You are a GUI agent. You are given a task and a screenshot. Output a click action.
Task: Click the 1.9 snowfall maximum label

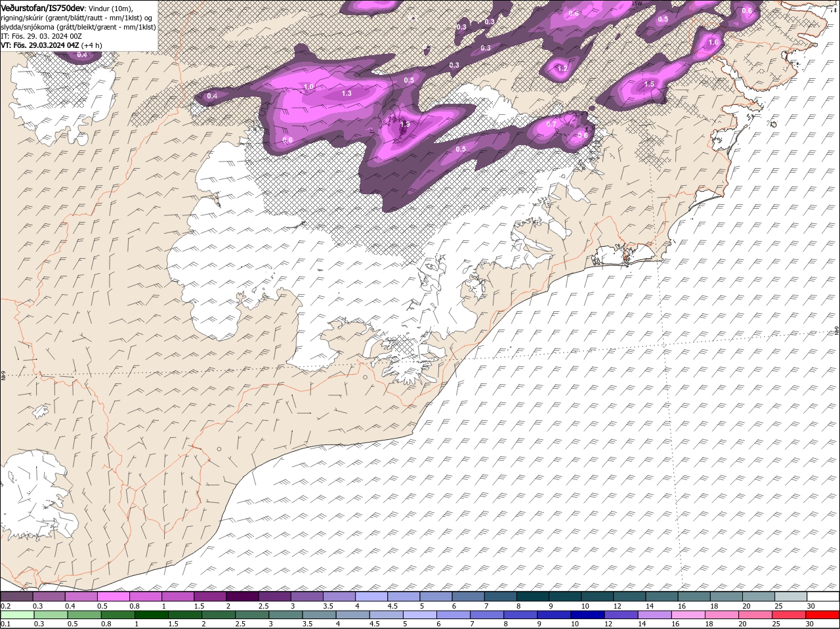[404, 124]
